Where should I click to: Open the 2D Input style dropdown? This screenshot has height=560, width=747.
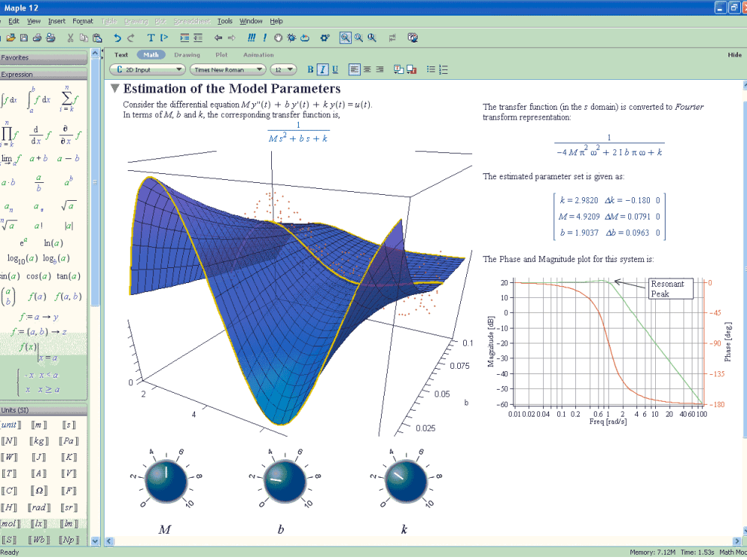tap(147, 69)
